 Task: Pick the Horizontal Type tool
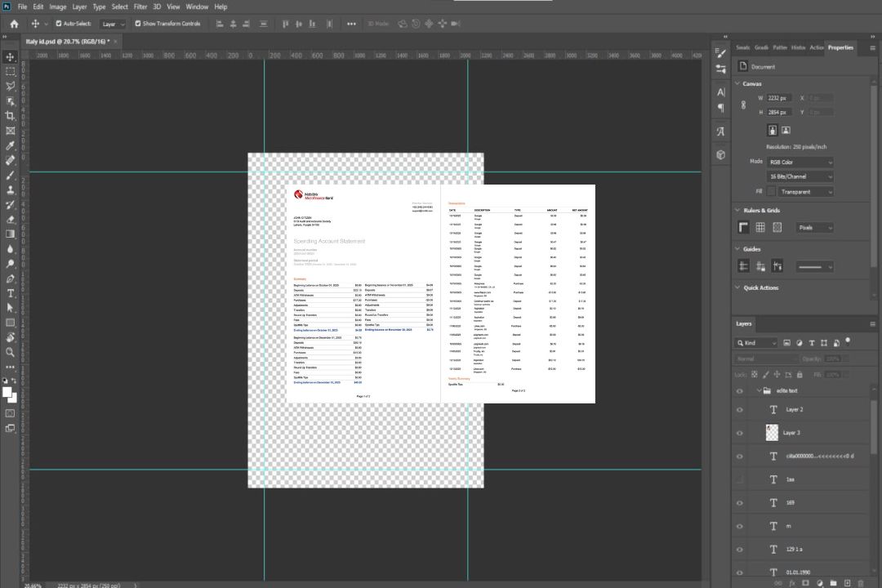pyautogui.click(x=11, y=293)
